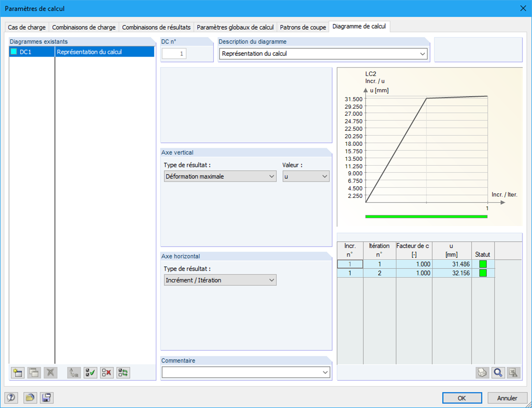The image size is (532, 408).
Task: Switch to the Patrons de coupe tab
Action: pyautogui.click(x=303, y=27)
